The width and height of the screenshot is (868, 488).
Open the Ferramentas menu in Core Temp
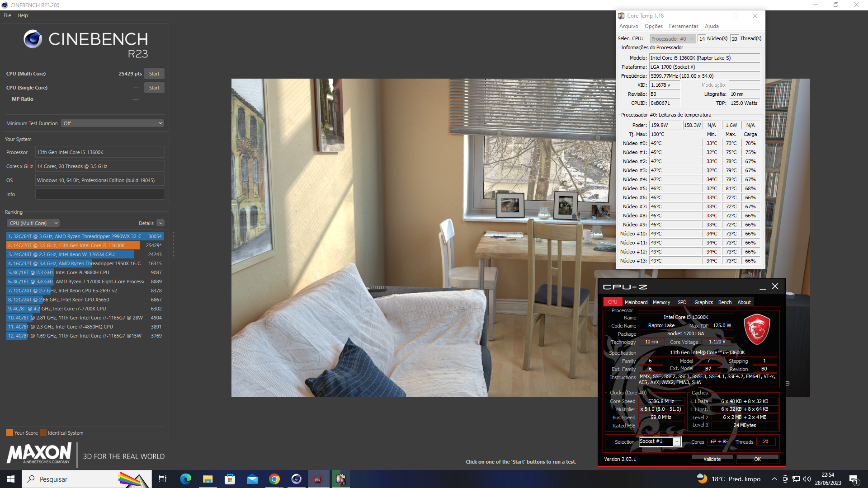pyautogui.click(x=684, y=26)
